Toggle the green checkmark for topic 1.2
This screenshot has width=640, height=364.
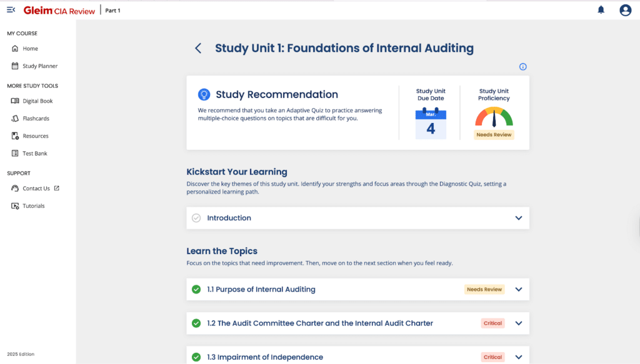(196, 323)
